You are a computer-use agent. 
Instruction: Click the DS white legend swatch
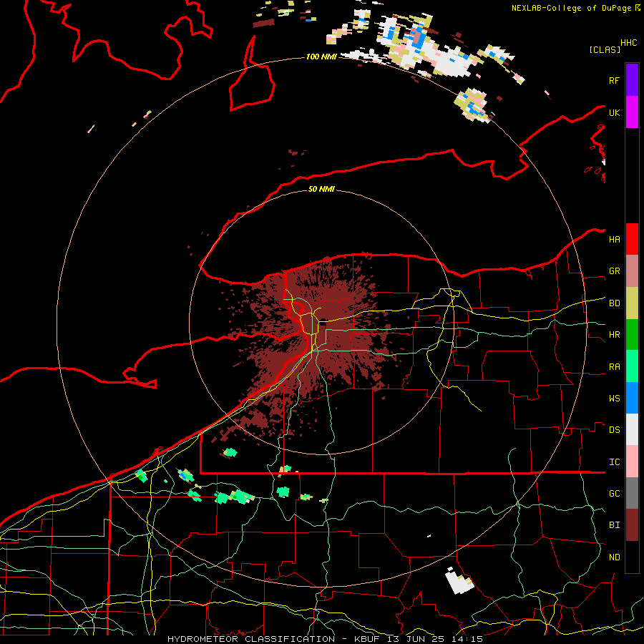632,429
